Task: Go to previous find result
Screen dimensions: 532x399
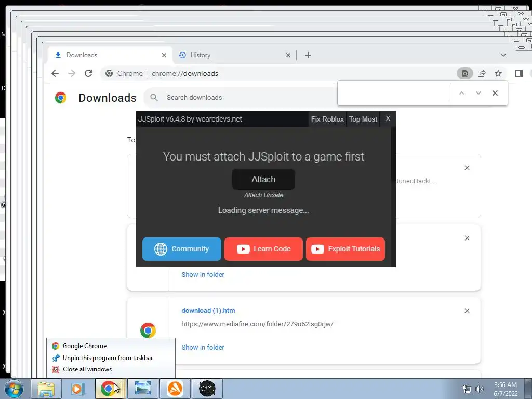Action: 462,93
